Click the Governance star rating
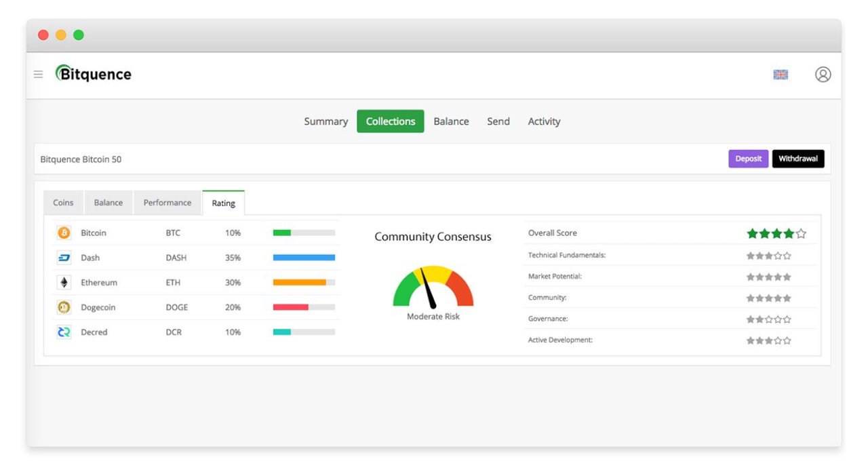 [769, 319]
